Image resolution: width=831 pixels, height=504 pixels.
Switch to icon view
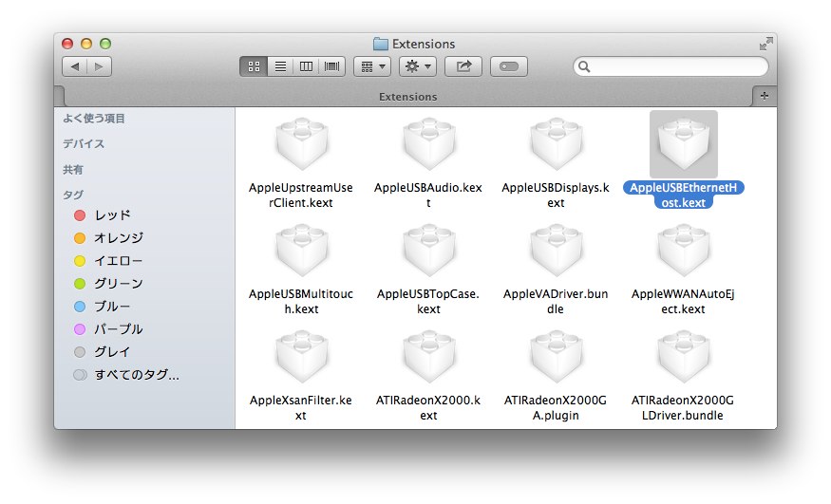pos(254,66)
